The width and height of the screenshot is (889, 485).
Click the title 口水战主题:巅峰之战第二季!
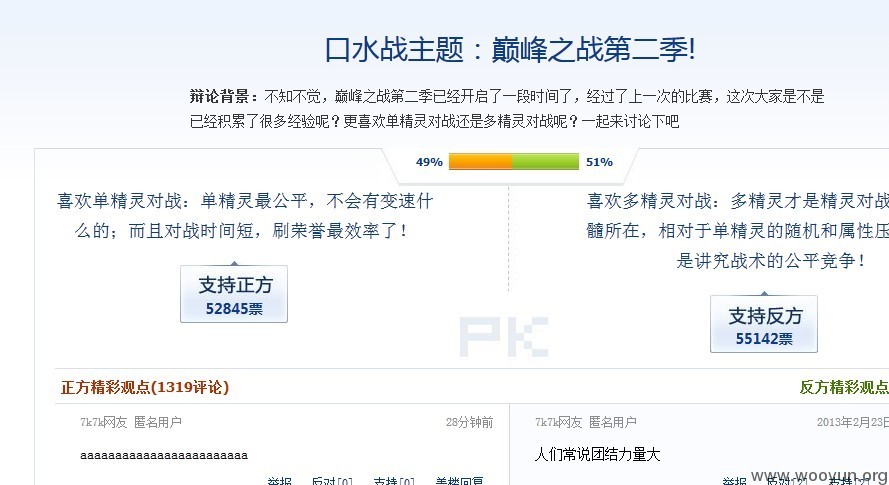(x=510, y=49)
